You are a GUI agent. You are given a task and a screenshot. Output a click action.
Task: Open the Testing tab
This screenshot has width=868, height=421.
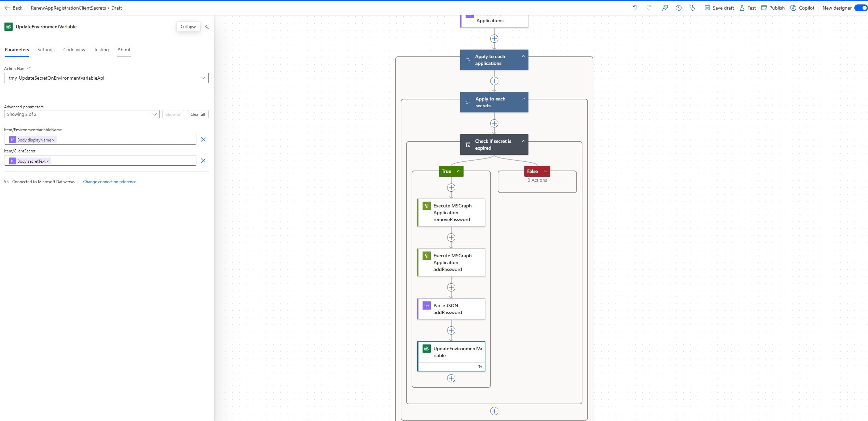[x=101, y=50]
